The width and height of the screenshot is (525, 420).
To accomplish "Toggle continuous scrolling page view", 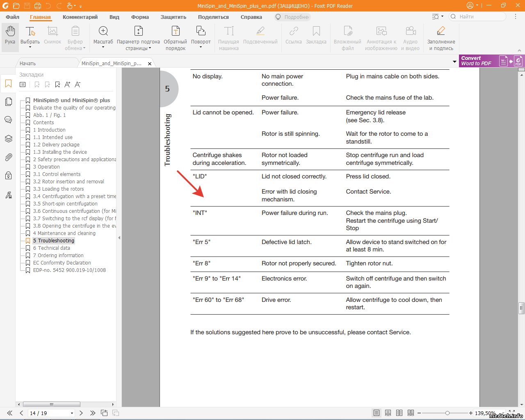I will [x=388, y=413].
